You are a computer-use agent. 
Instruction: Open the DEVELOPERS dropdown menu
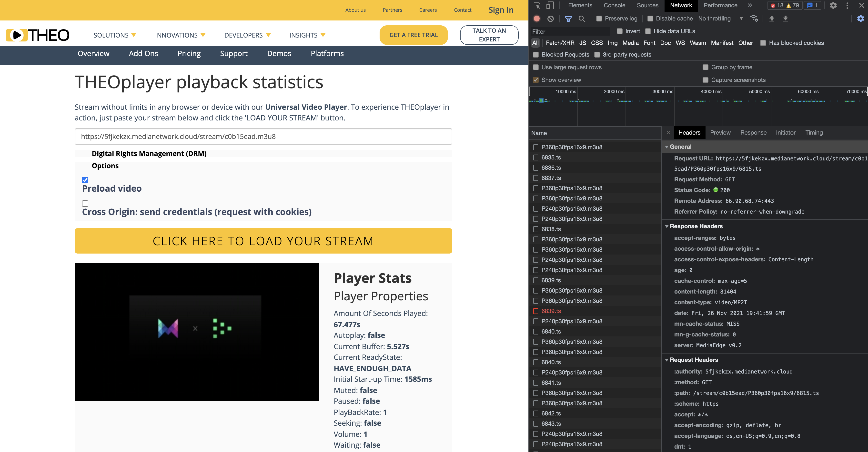(x=248, y=35)
